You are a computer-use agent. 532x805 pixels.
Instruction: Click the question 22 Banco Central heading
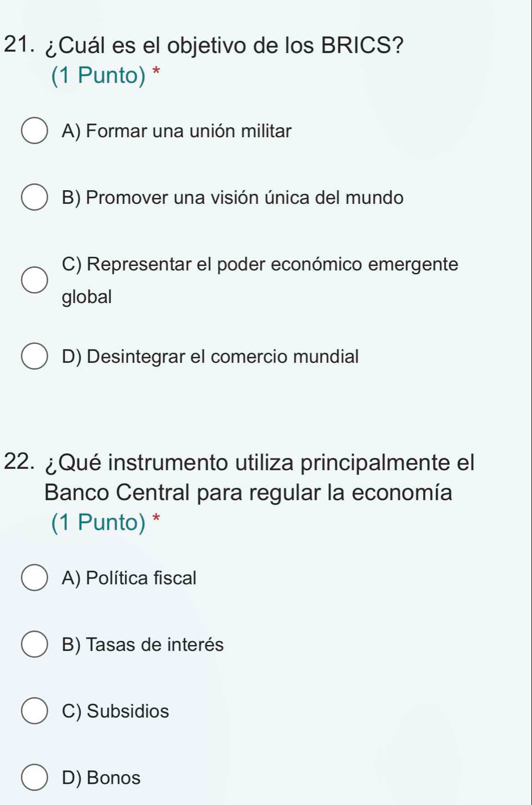(x=239, y=478)
